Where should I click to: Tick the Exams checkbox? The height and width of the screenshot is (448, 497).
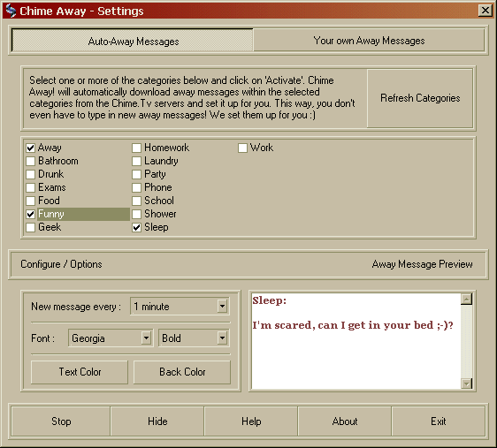[30, 187]
